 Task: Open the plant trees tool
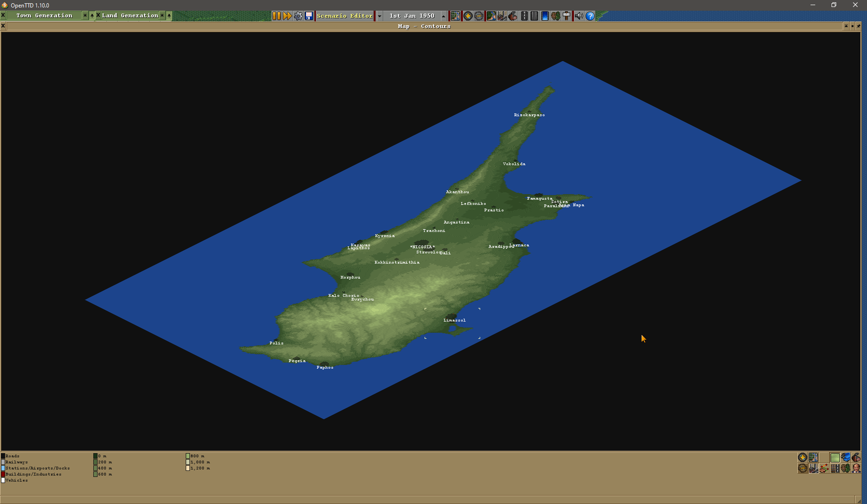[556, 16]
